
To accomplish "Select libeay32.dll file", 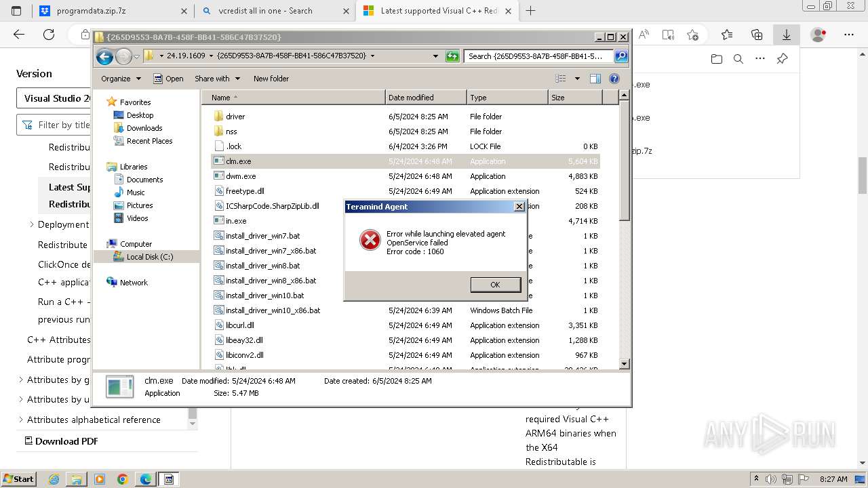I will (244, 340).
